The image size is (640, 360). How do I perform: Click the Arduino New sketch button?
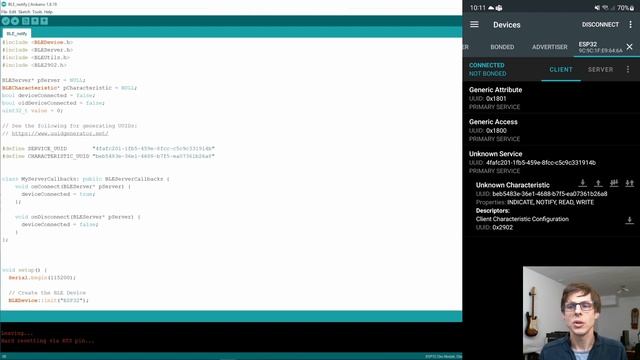click(26, 21)
